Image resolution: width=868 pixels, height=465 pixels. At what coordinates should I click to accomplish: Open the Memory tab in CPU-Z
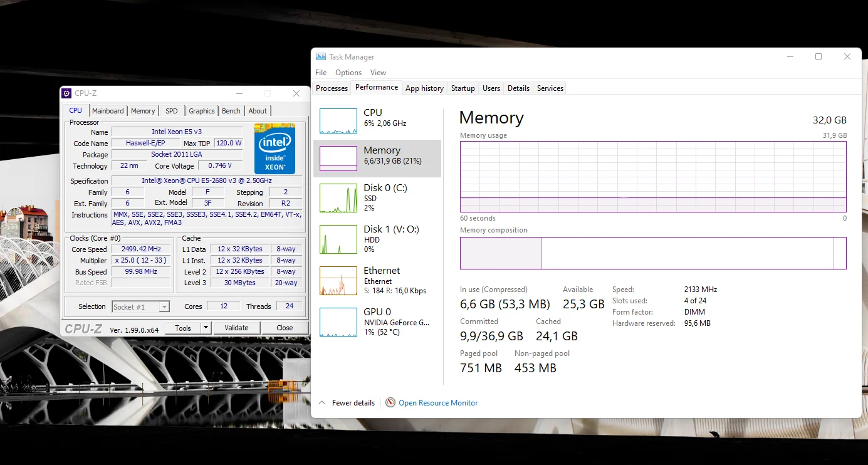143,111
